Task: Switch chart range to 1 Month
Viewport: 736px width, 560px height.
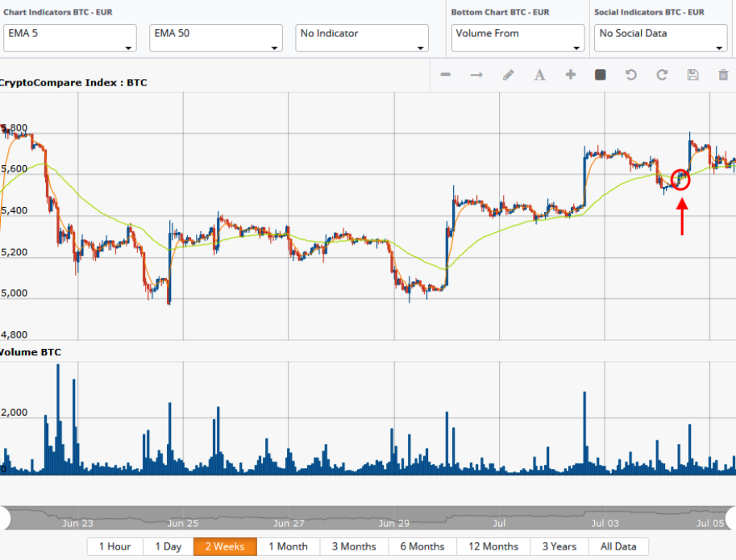Action: pyautogui.click(x=289, y=546)
